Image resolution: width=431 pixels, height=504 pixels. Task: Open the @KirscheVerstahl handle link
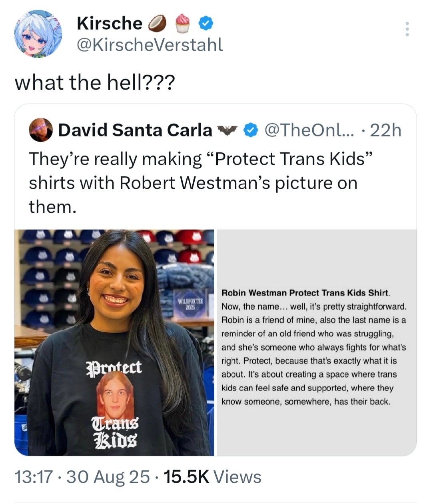(150, 44)
